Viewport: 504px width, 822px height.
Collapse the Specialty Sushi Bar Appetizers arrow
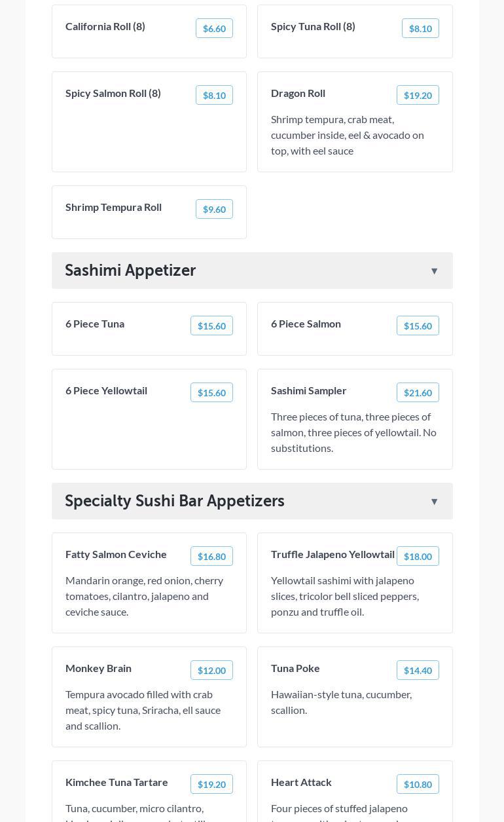point(434,502)
